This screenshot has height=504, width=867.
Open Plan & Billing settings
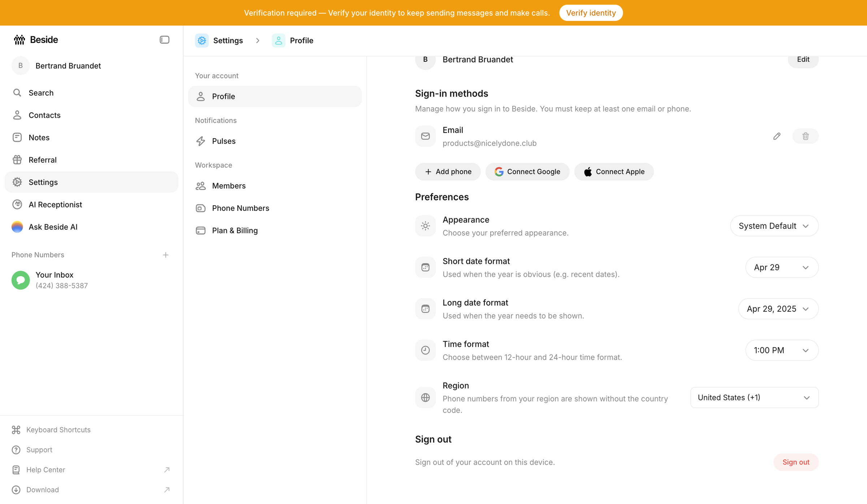275,231
